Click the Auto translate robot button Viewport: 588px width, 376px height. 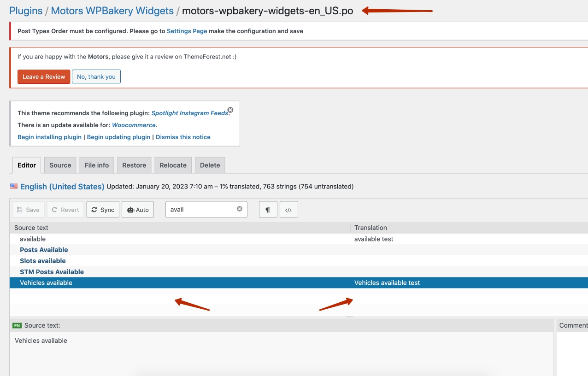click(x=138, y=210)
